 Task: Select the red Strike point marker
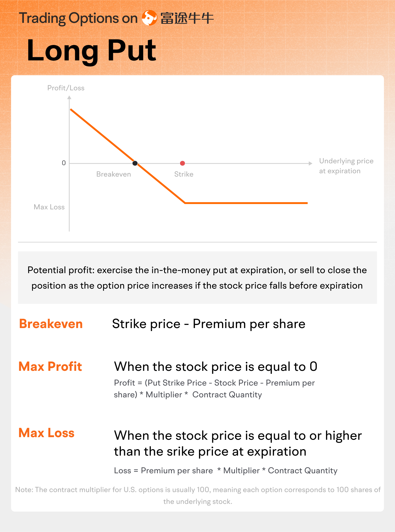(182, 163)
